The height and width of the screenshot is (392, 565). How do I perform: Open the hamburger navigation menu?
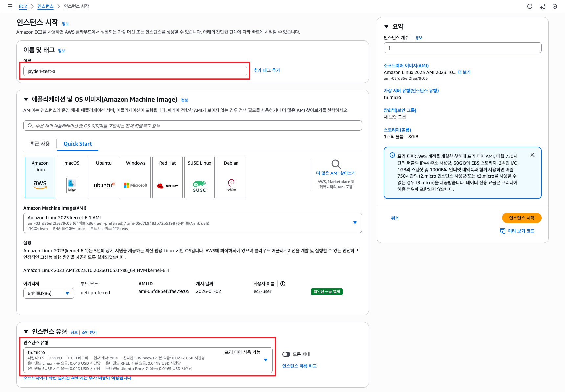pyautogui.click(x=10, y=6)
